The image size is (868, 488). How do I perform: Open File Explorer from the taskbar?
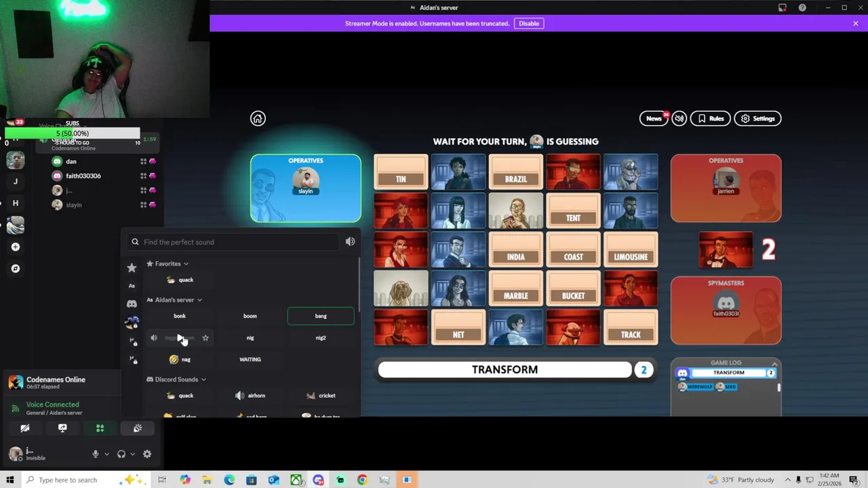207,480
